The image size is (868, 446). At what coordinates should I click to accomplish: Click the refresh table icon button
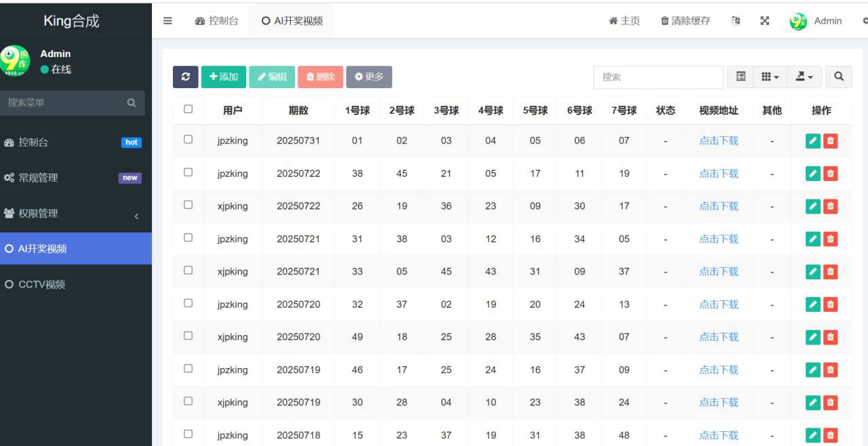185,77
